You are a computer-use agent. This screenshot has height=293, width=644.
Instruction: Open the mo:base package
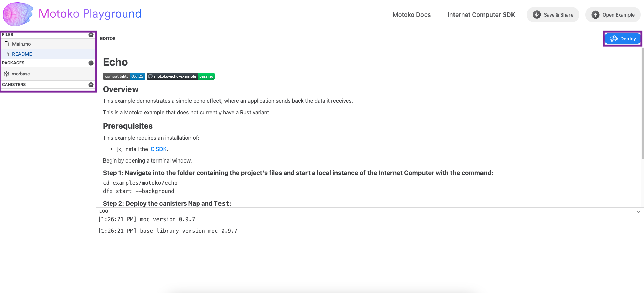(x=48, y=74)
